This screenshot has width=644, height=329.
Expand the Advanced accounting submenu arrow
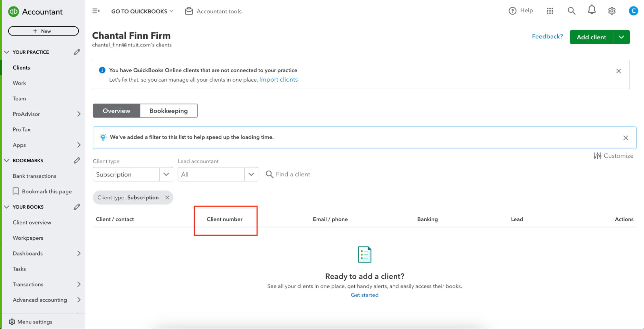coord(79,300)
